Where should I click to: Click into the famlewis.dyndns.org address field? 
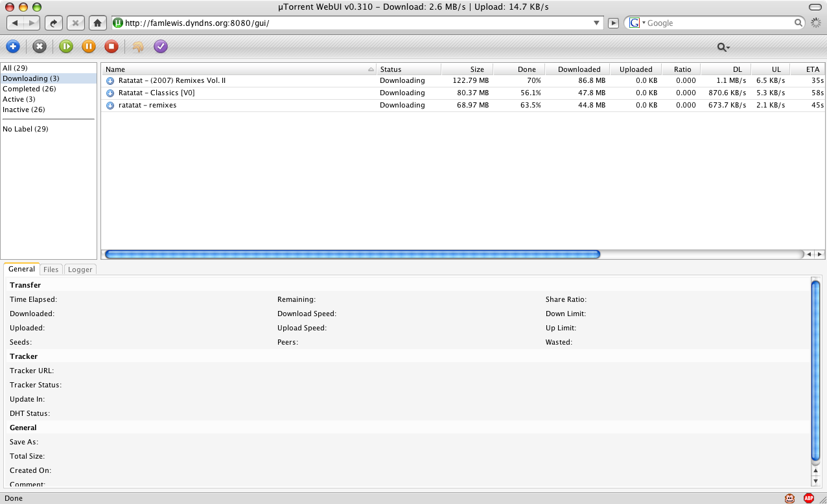[358, 23]
